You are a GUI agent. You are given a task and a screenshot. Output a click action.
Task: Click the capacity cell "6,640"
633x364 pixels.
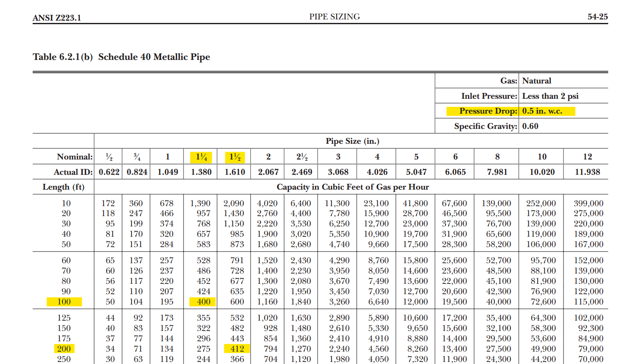coord(378,302)
